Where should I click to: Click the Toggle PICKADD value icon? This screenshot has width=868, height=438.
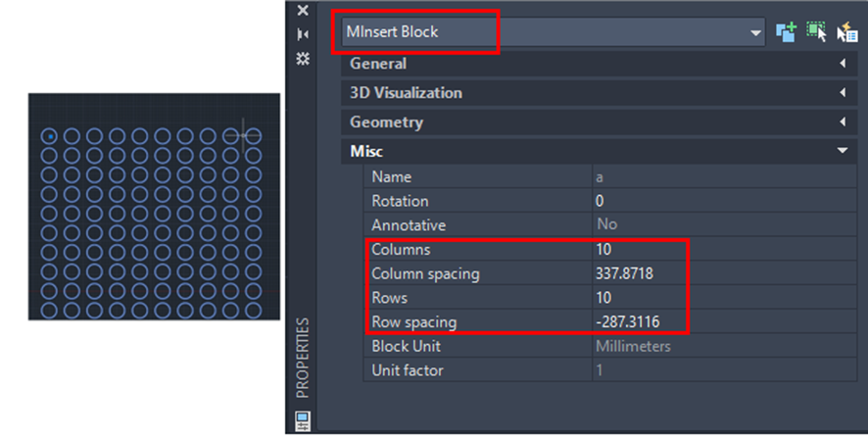click(786, 32)
